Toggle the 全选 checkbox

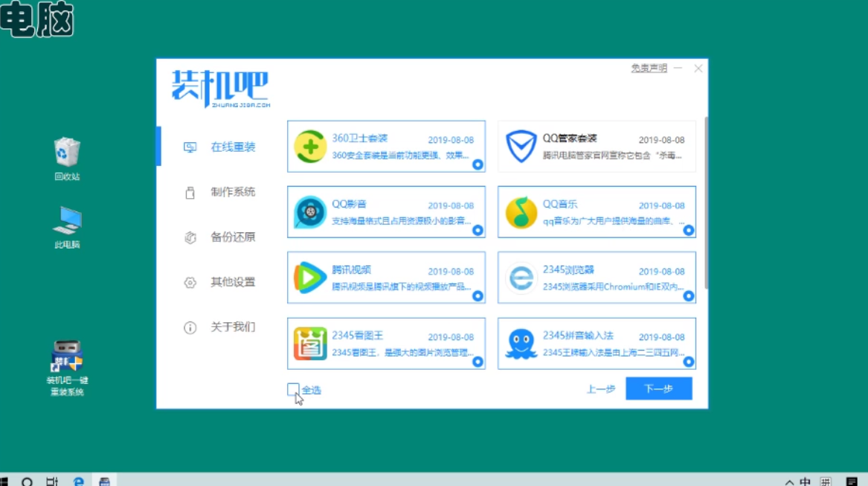tap(293, 389)
